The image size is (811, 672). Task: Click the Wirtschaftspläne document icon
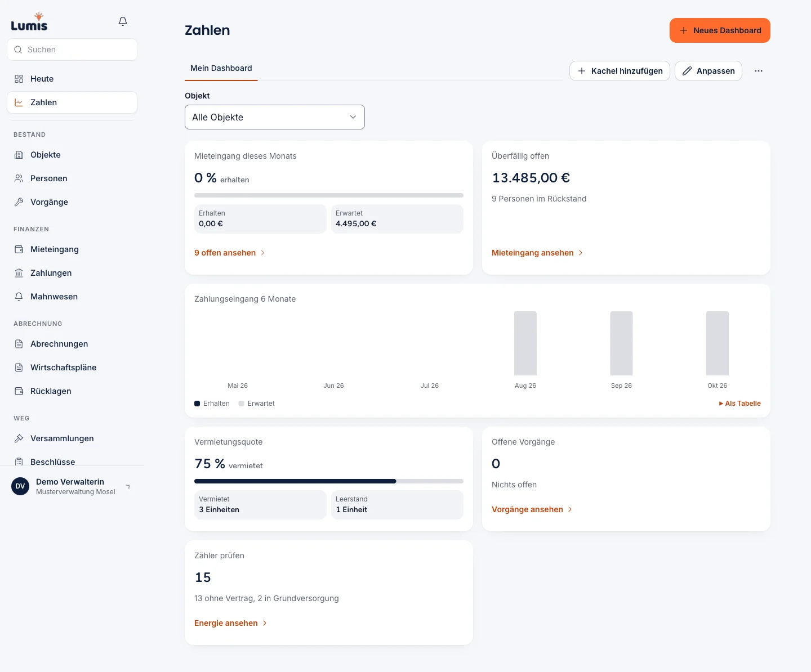tap(19, 368)
